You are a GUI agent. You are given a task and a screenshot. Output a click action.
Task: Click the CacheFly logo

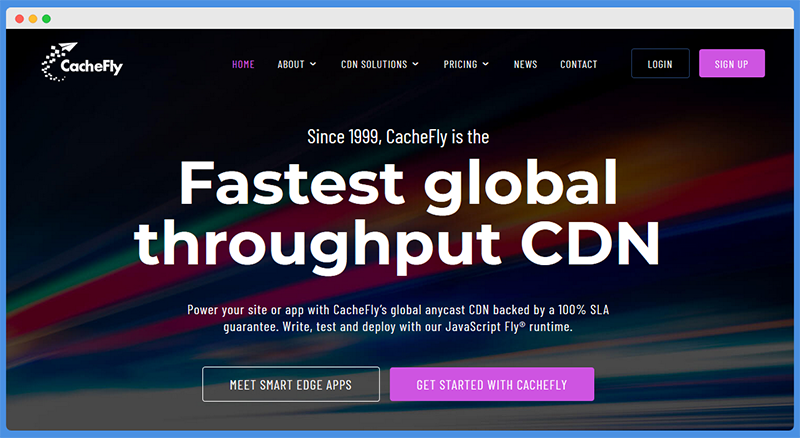[82, 62]
